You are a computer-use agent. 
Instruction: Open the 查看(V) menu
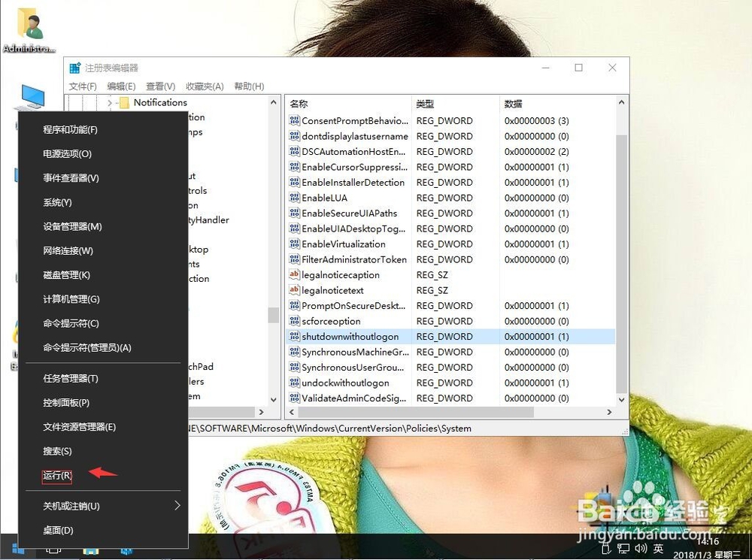[x=159, y=86]
